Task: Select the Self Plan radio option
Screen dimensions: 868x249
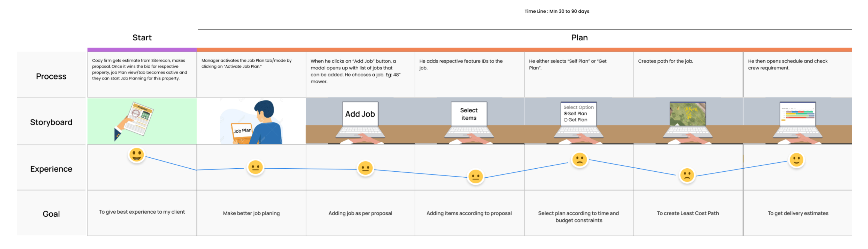Action: pos(565,114)
